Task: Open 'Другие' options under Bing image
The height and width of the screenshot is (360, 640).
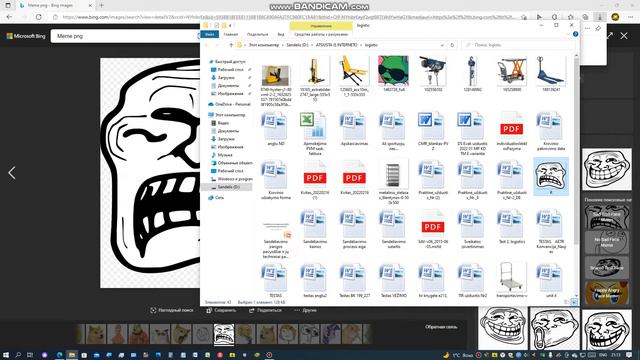Action: coord(305,310)
